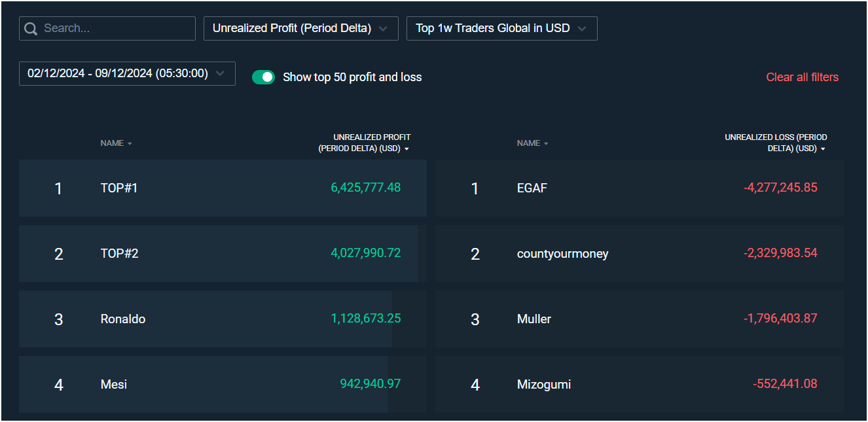Click Muller's loss value -1,796,403.87
The image size is (868, 422).
[781, 319]
